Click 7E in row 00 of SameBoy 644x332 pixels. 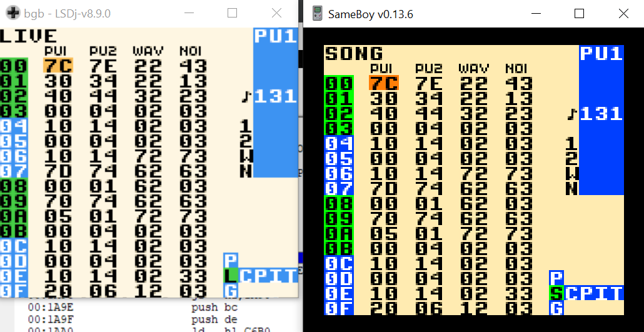pos(429,83)
